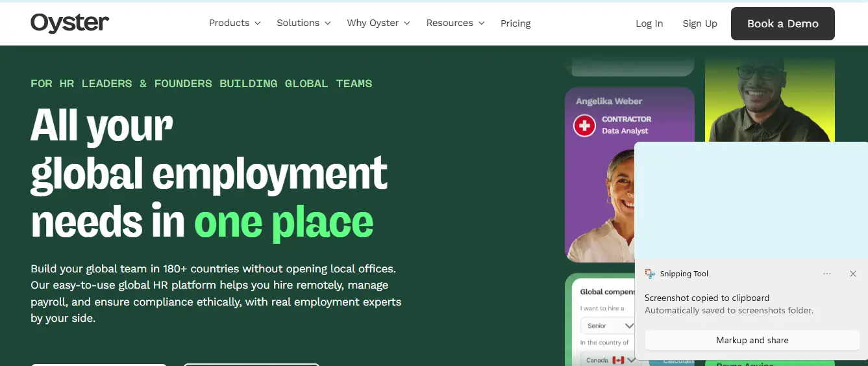Click the Swiss flag icon on Angelika Weber card
Viewport: 868px width, 366px height.
tap(584, 125)
